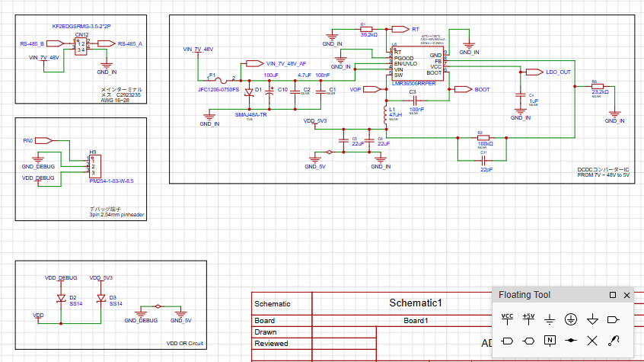
Task: Choose the no-connect X flag tool
Action: click(592, 340)
